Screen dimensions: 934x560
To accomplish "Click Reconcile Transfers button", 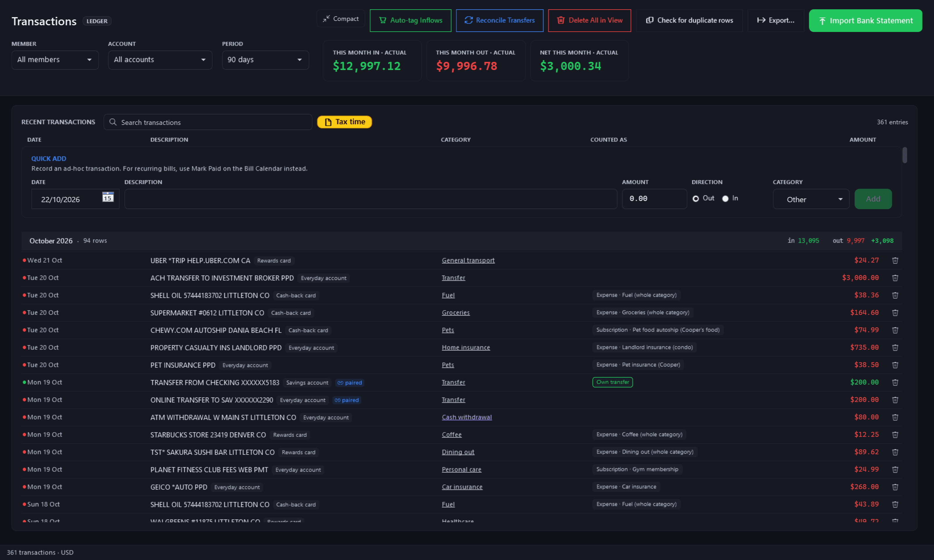I will coord(500,20).
